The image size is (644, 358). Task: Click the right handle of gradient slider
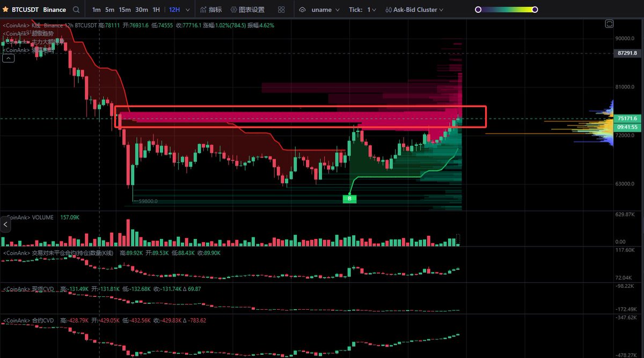(535, 10)
